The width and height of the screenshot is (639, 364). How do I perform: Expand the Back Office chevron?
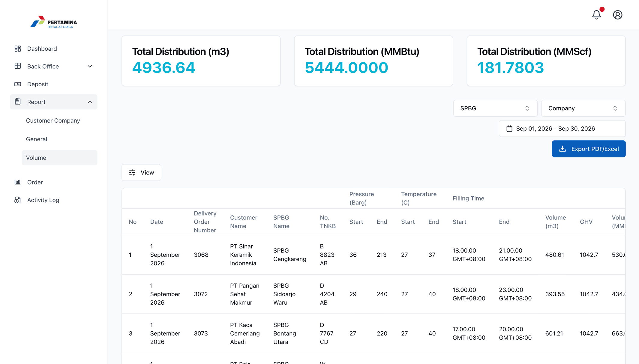pyautogui.click(x=90, y=66)
